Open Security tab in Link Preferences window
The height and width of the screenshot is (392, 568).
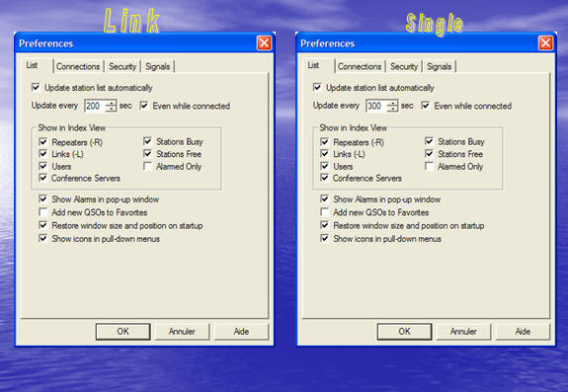coord(122,66)
